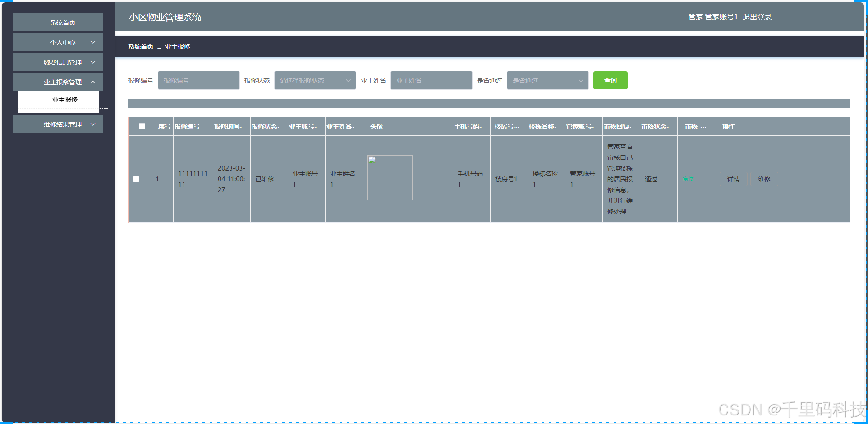
Task: Open the 请选择报修状态 dropdown
Action: pos(315,80)
